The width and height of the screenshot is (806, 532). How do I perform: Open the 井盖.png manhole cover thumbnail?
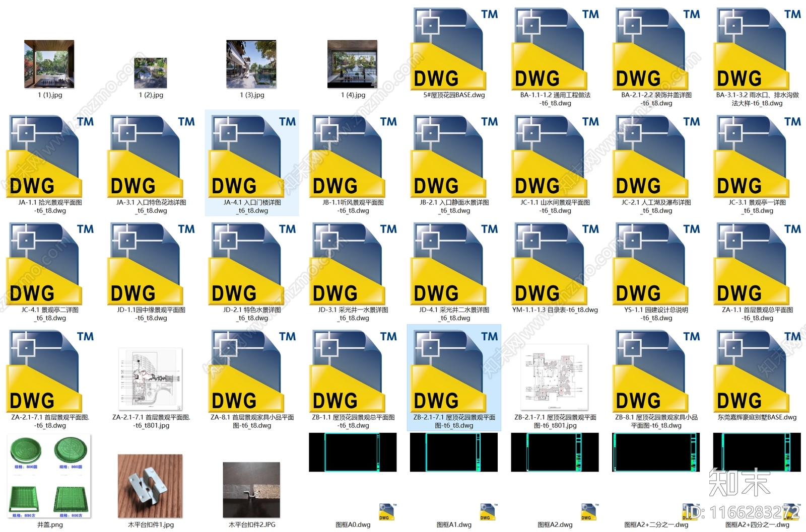point(49,477)
